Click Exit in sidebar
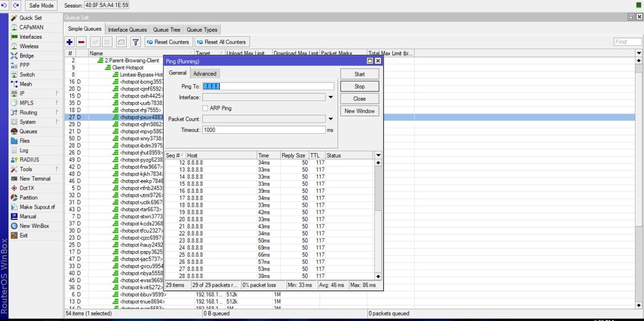Image resolution: width=644 pixels, height=321 pixels. 24,235
